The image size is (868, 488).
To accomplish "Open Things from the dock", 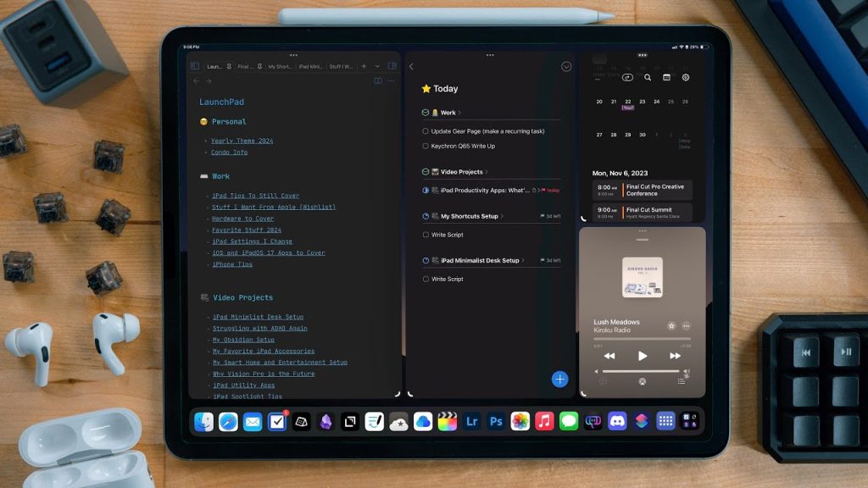I will click(277, 422).
